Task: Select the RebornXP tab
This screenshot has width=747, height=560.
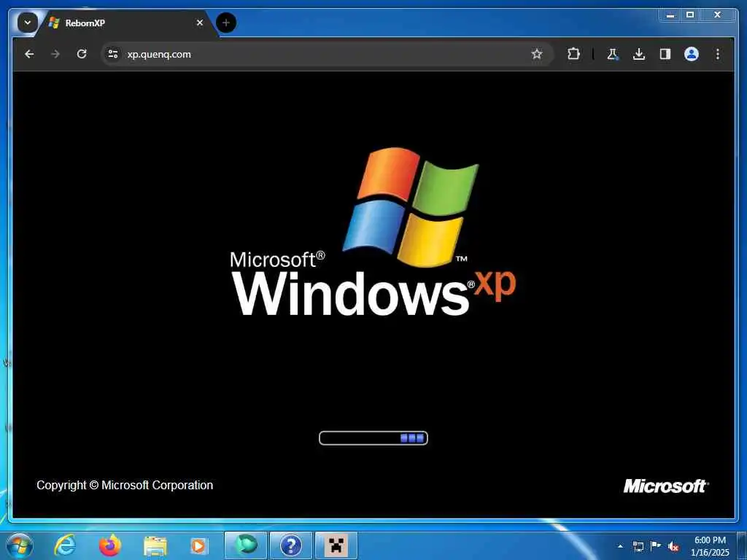Action: coord(126,23)
